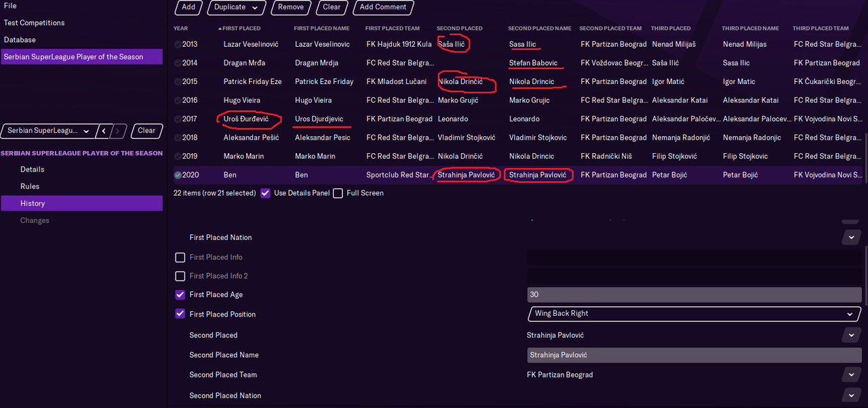Toggle the Use Details Panel checkbox
This screenshot has width=868, height=408.
click(265, 193)
